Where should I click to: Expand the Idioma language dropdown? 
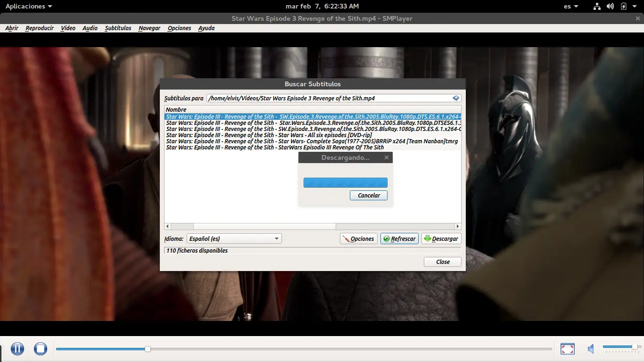click(x=234, y=239)
